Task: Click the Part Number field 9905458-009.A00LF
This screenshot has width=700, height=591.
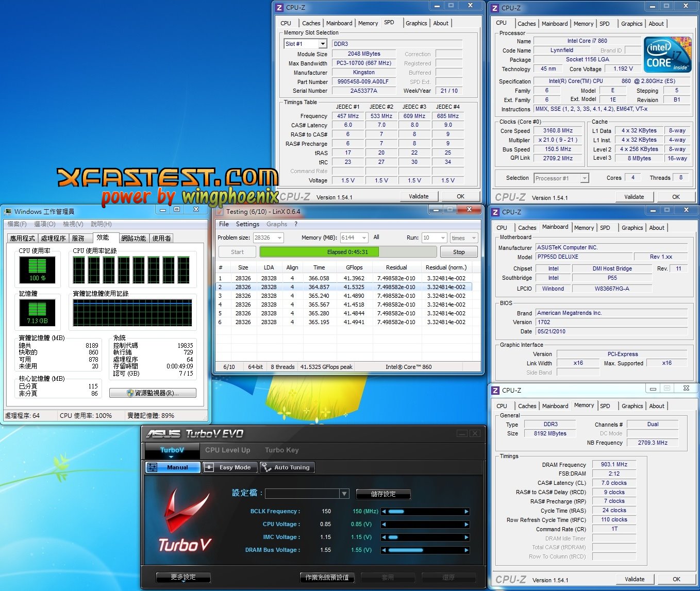Action: [x=363, y=81]
